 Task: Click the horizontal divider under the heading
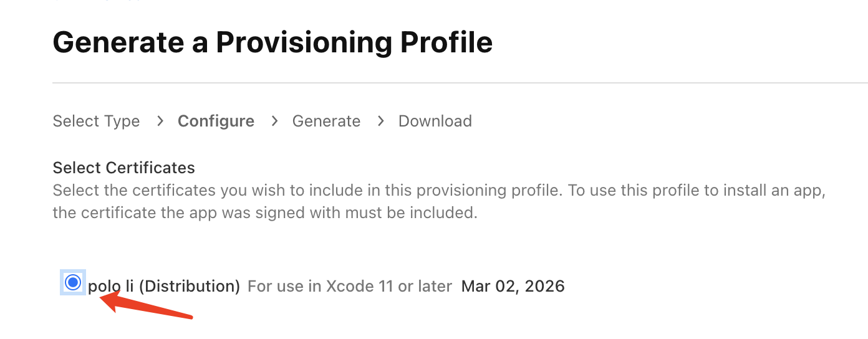(460, 82)
